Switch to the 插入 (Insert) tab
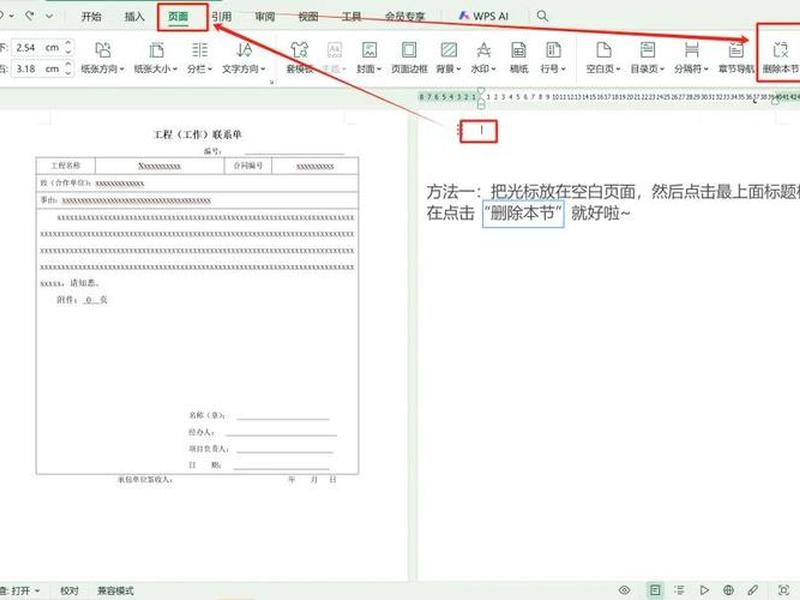The image size is (800, 600). [135, 16]
